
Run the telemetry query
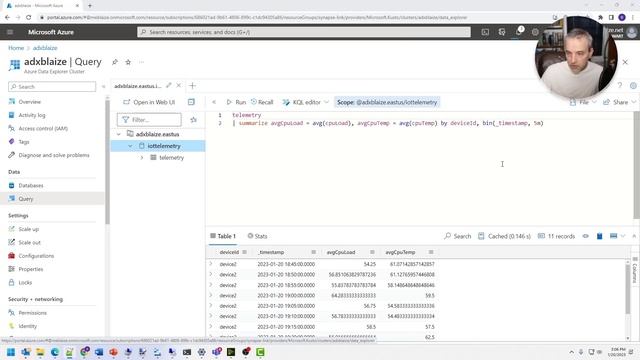tap(236, 102)
